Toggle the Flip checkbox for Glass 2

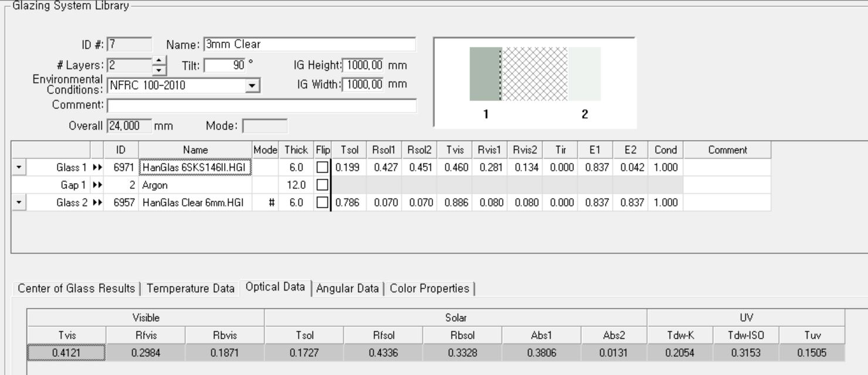(x=323, y=203)
